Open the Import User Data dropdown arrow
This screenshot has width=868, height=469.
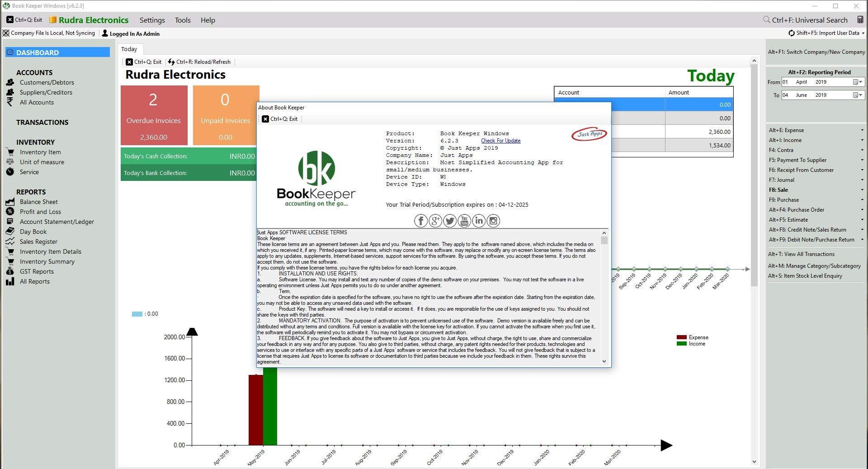[x=863, y=33]
